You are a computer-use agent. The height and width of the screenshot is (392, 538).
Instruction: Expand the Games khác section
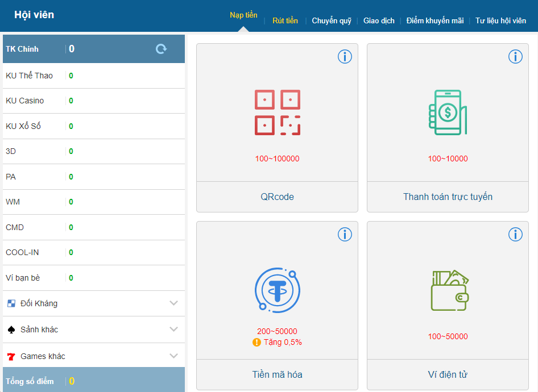(174, 356)
